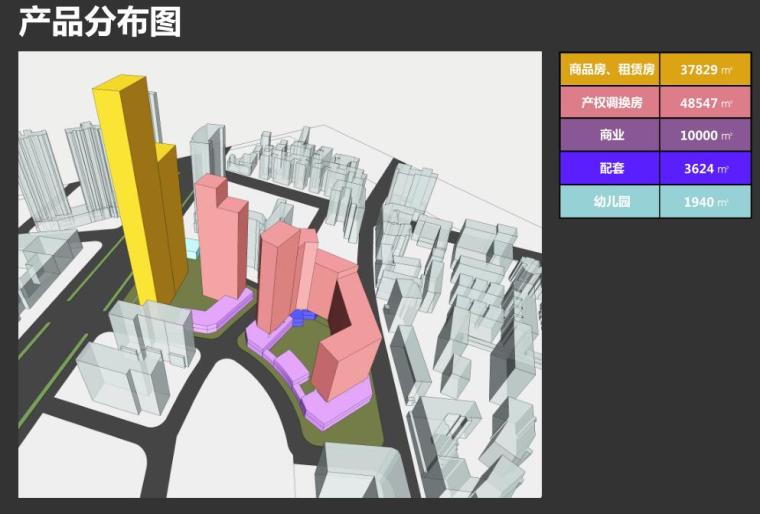
Task: Click the 产品分布图 title text
Action: coord(100,21)
